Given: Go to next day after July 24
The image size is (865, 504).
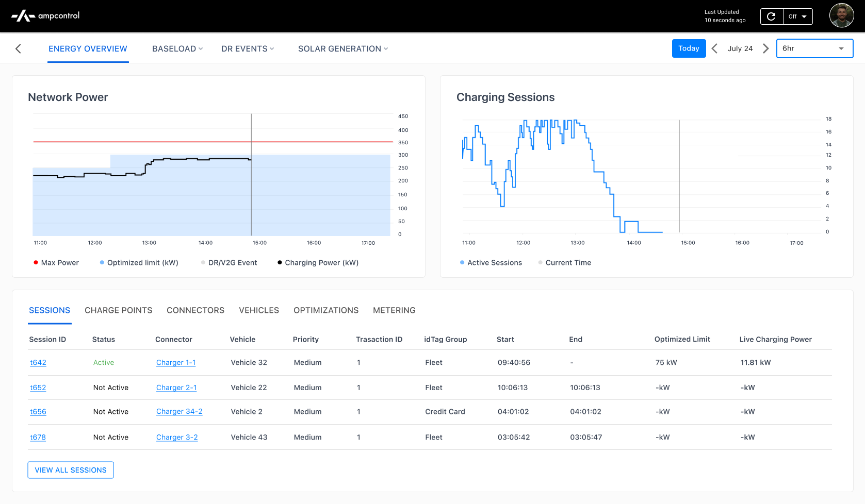Looking at the screenshot, I should pyautogui.click(x=766, y=48).
